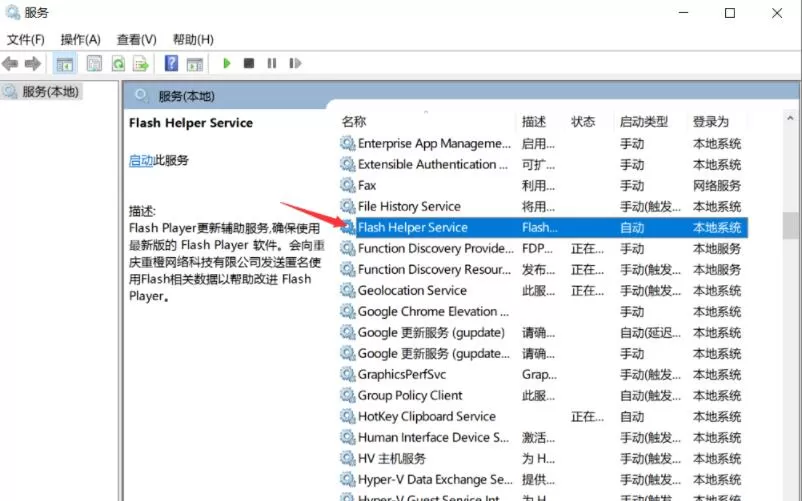
Task: Click the vertical scrollbar up arrow
Action: [790, 118]
